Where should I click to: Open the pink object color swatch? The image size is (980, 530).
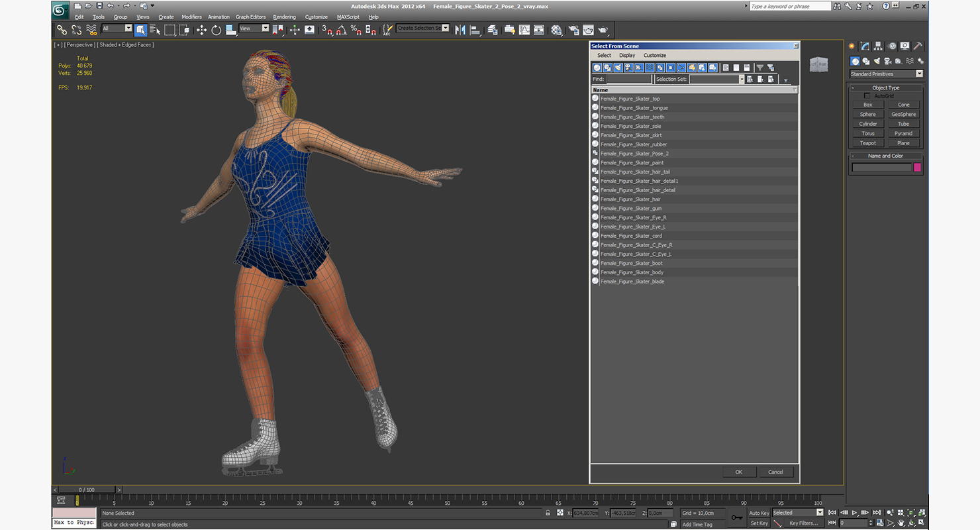(x=917, y=168)
